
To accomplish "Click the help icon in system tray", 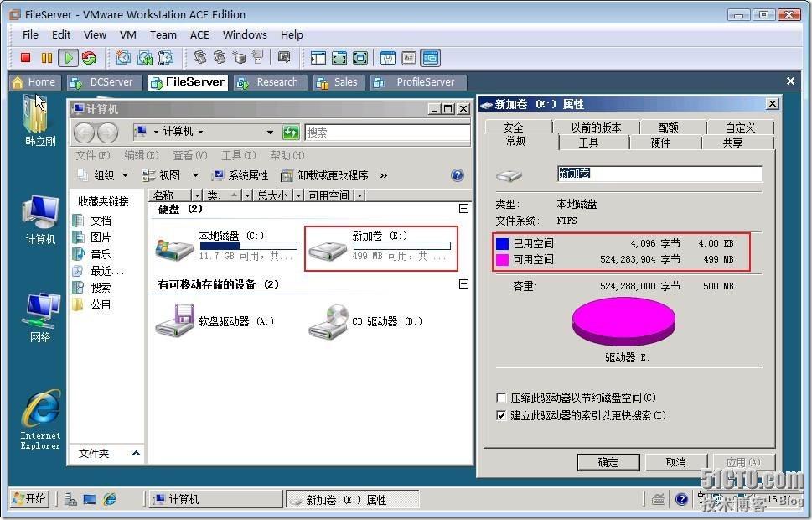I will point(681,499).
